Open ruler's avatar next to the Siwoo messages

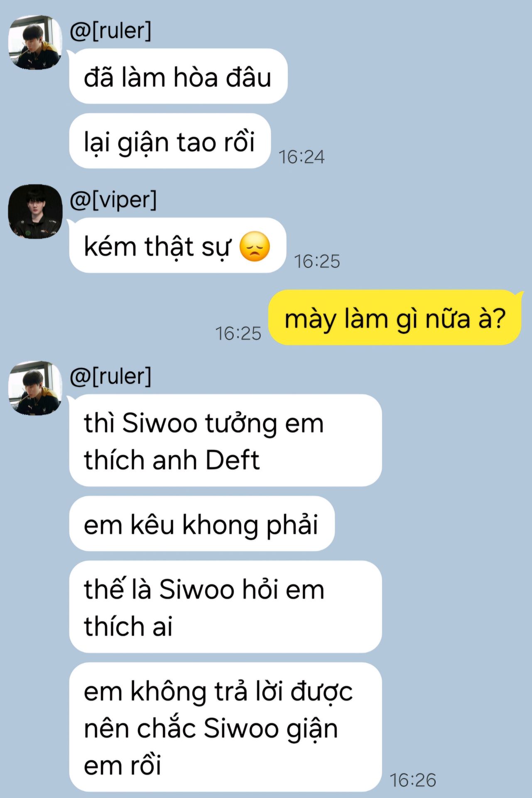35,388
